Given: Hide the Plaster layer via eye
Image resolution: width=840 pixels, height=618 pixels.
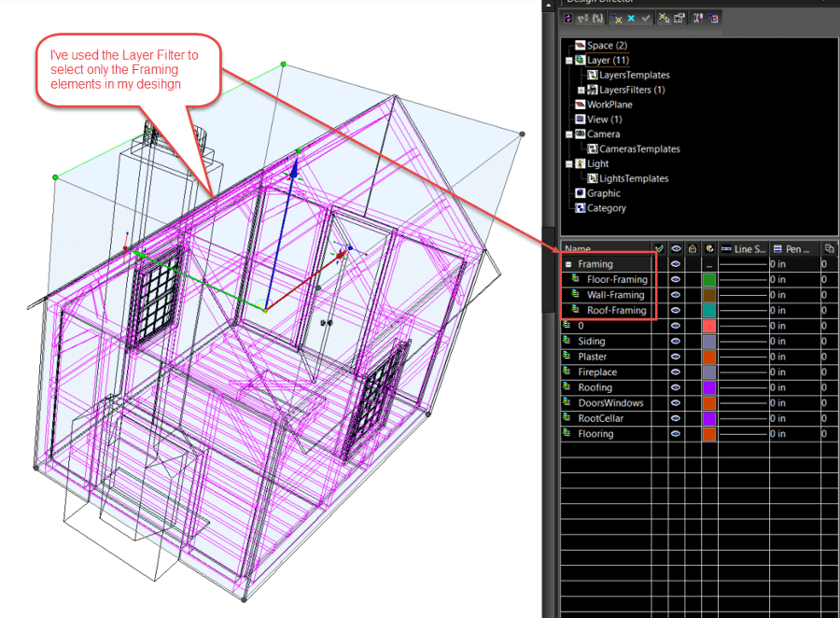Looking at the screenshot, I should [x=676, y=357].
